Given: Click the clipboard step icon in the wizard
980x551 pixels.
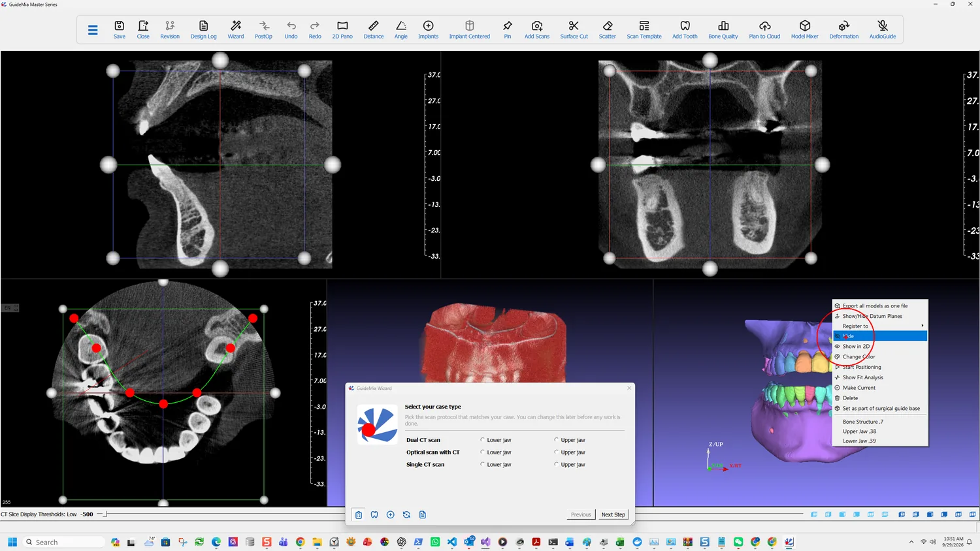Looking at the screenshot, I should (359, 515).
